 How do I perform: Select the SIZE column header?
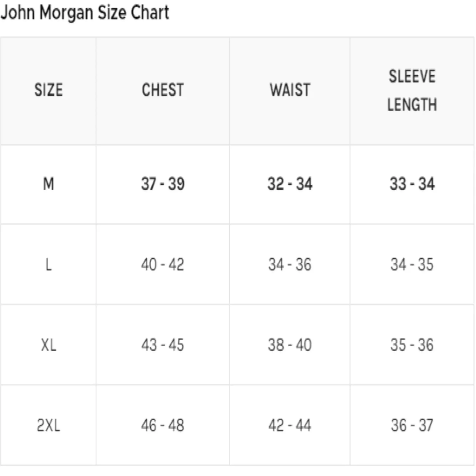49,90
